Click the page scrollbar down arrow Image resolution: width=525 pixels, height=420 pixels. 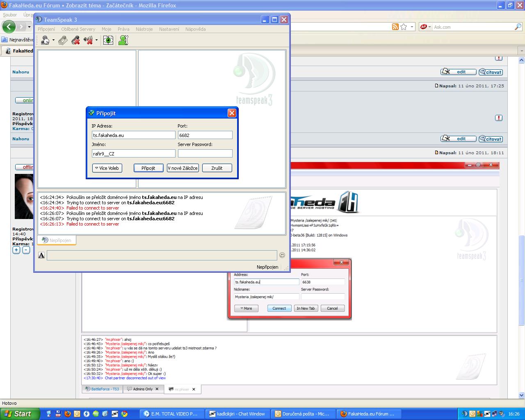[522, 395]
